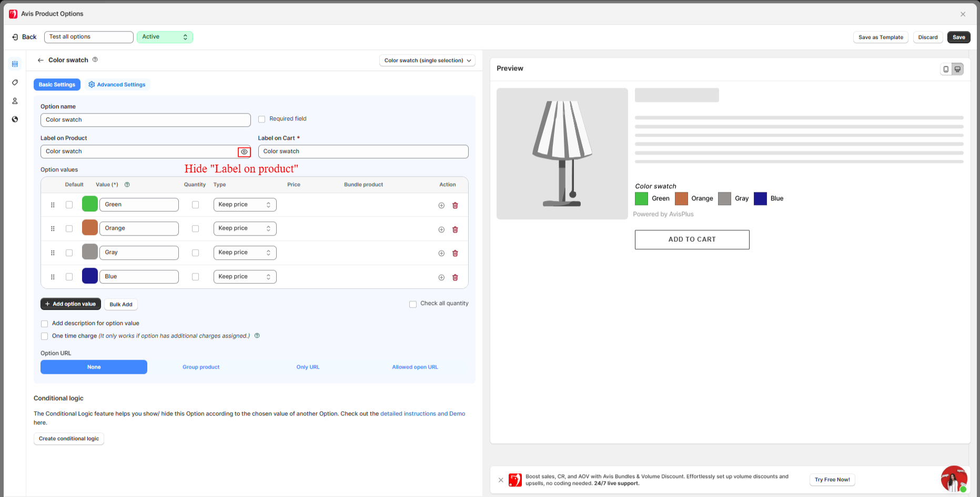Click help icon next to Color swatch title
This screenshot has height=497, width=980.
tap(95, 59)
